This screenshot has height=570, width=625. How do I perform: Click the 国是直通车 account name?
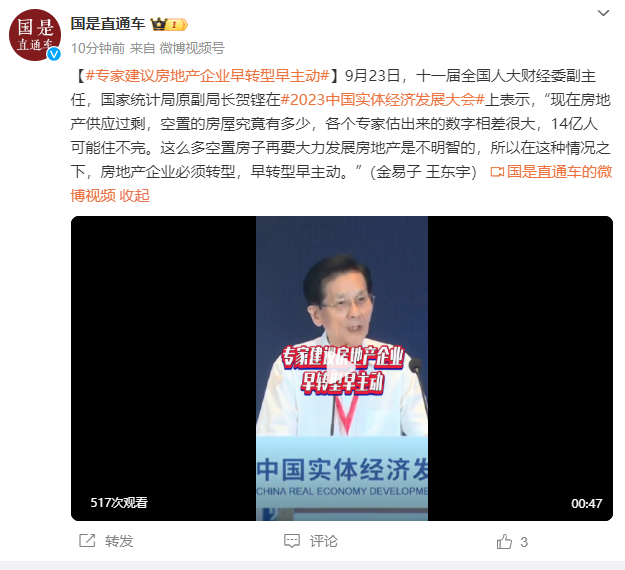(x=108, y=24)
